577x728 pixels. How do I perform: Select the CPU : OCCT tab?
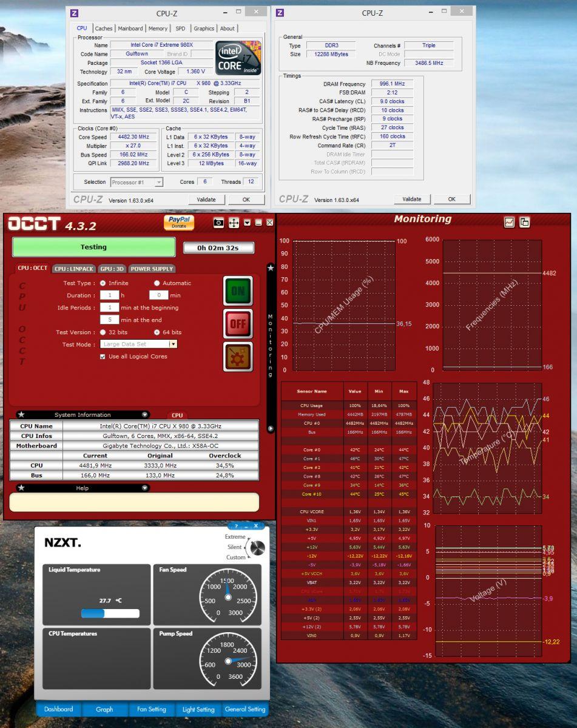[x=33, y=268]
